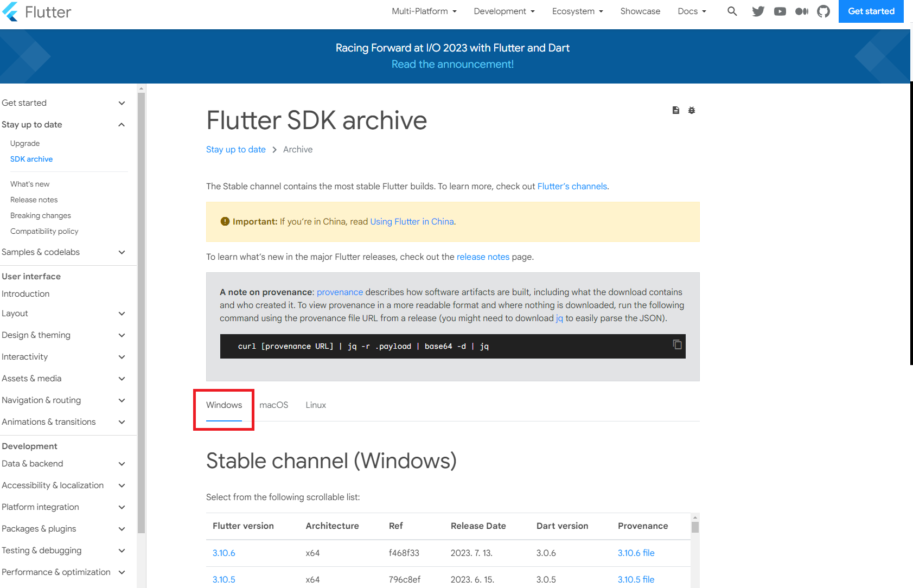Go to Showcase page
The width and height of the screenshot is (913, 588).
coord(640,11)
